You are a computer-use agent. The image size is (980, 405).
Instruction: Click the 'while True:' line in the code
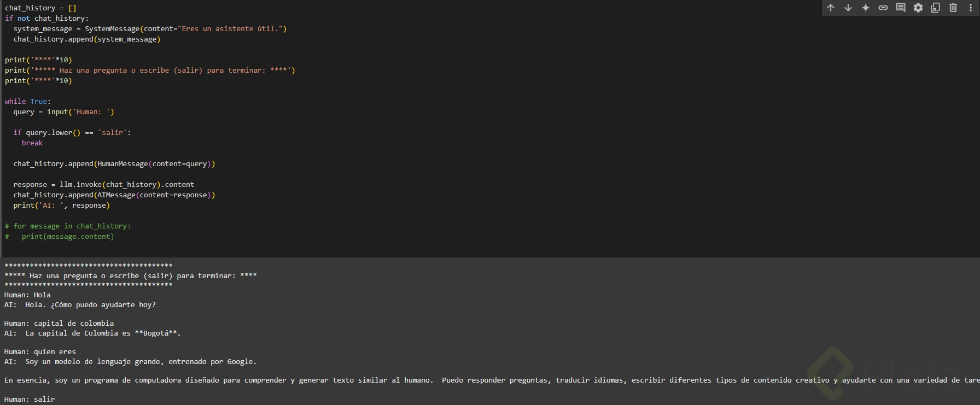tap(27, 102)
